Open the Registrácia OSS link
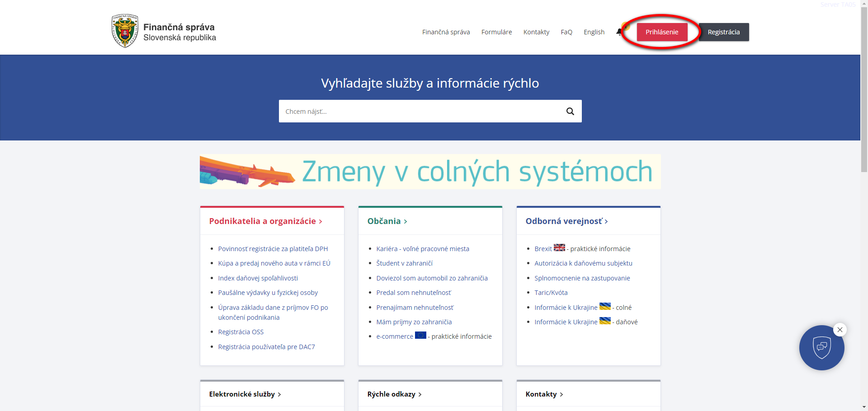This screenshot has height=411, width=868. point(241,332)
